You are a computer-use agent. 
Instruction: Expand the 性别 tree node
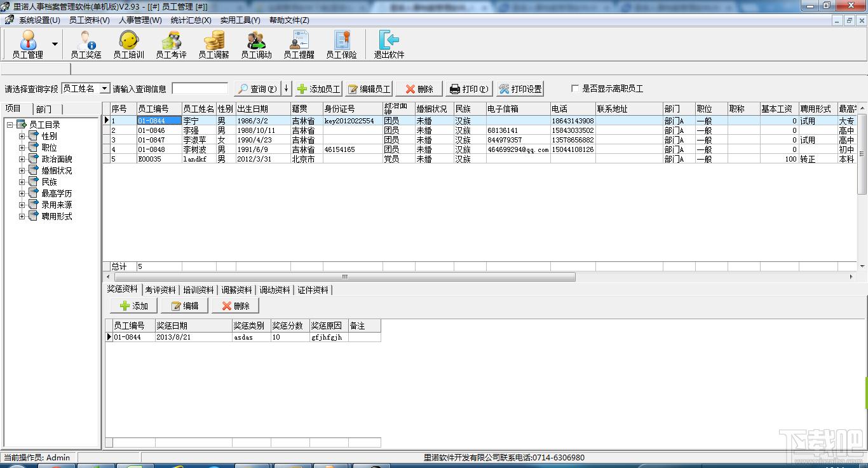[22, 136]
